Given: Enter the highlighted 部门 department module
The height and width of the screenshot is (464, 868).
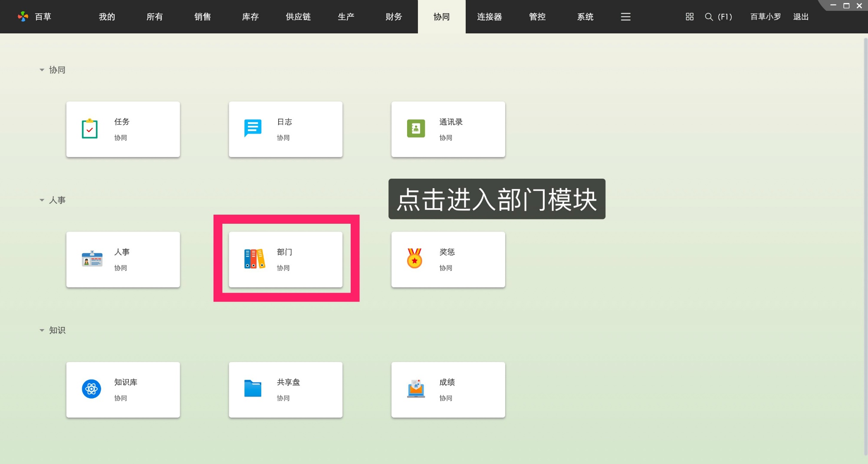Looking at the screenshot, I should click(x=286, y=259).
